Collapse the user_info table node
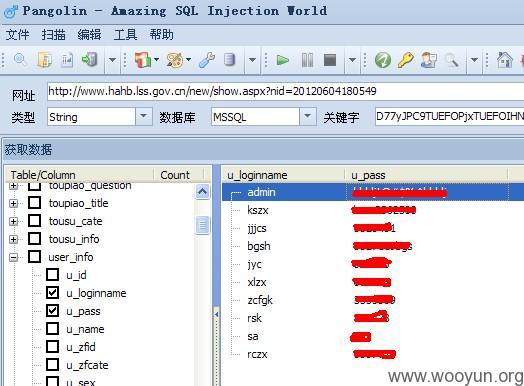Screen dimensions: 524x386 (13, 257)
